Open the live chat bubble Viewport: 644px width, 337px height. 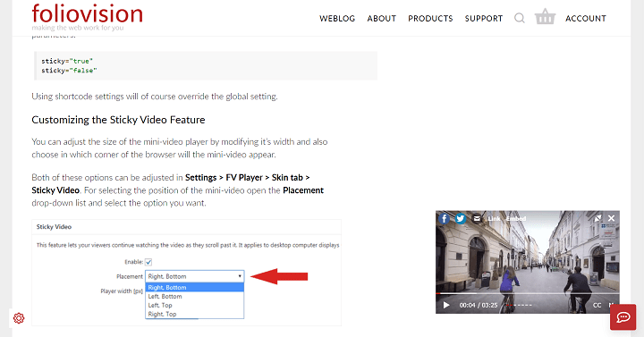[623, 316]
